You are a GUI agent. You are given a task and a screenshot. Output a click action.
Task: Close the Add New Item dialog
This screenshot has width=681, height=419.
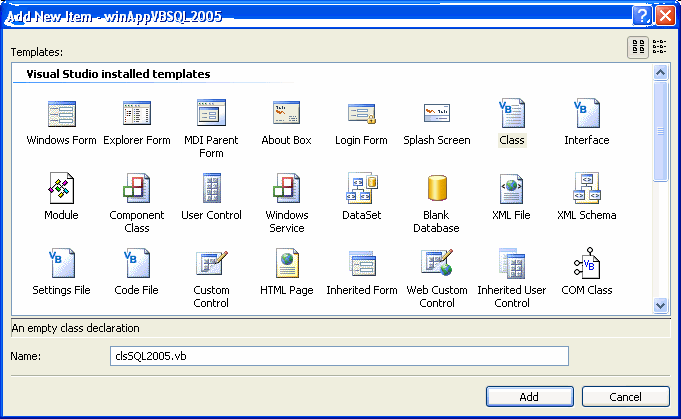[665, 16]
